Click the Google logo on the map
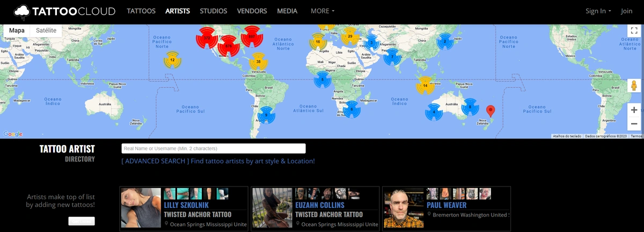 13,134
